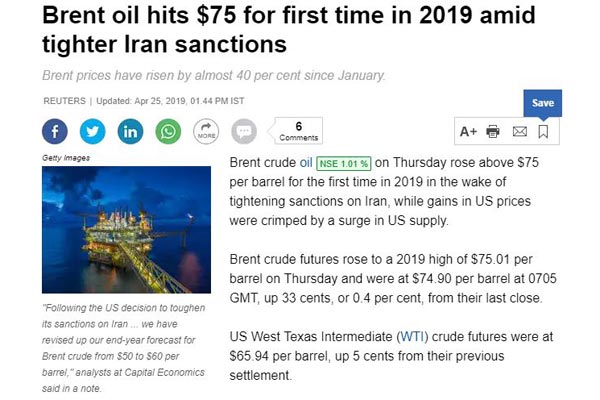Click the NSE 1.01 % stock badge

click(344, 164)
